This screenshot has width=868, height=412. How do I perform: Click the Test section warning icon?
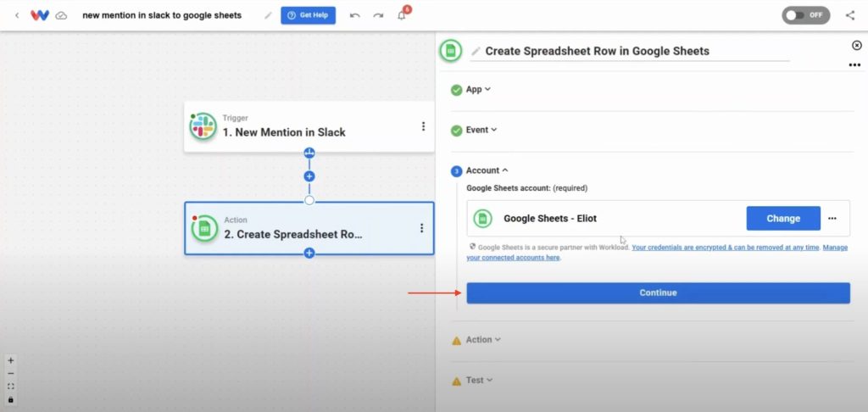point(457,381)
